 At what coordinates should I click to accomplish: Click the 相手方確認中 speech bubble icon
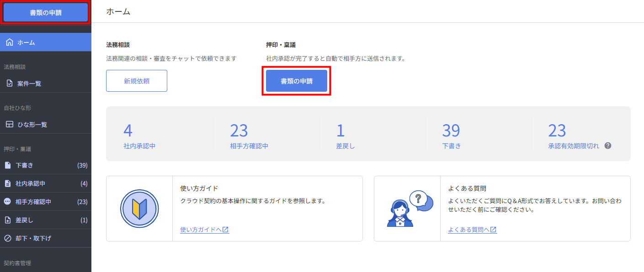tap(7, 202)
